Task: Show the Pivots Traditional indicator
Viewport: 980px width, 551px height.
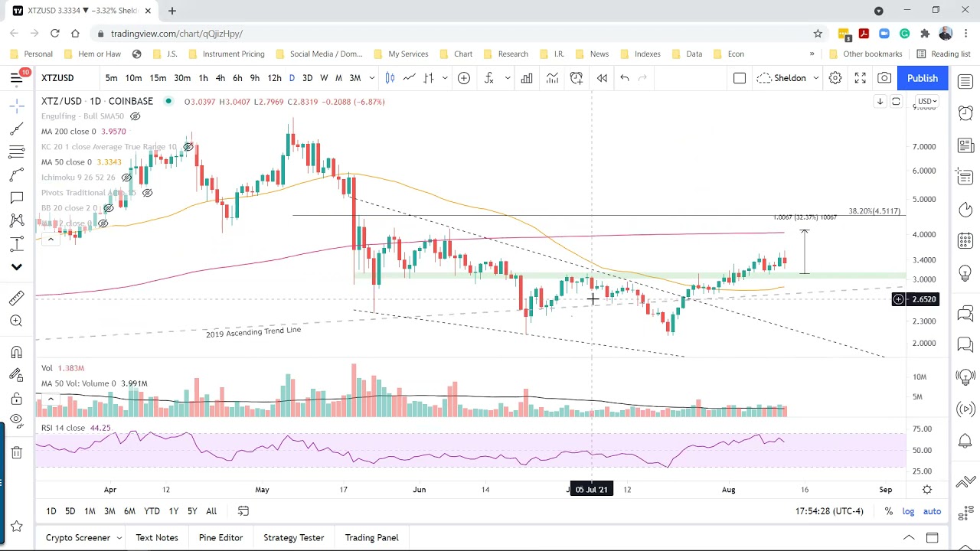Action: click(x=148, y=193)
